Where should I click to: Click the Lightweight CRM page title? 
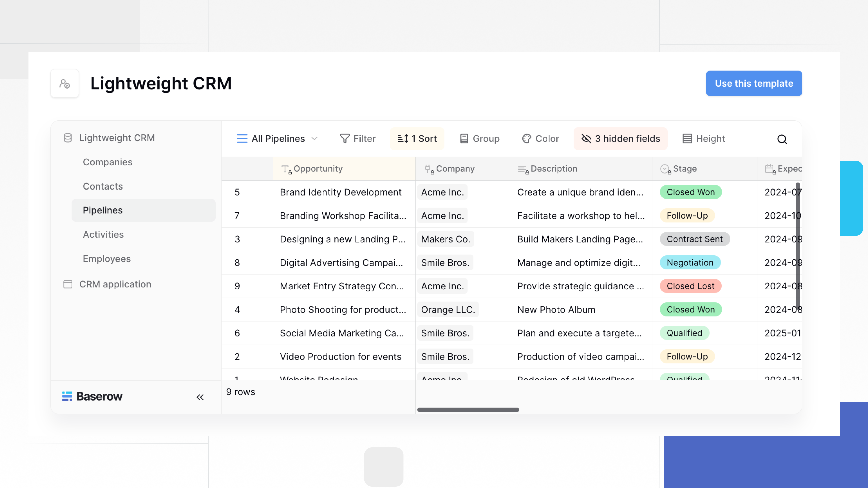(x=161, y=83)
